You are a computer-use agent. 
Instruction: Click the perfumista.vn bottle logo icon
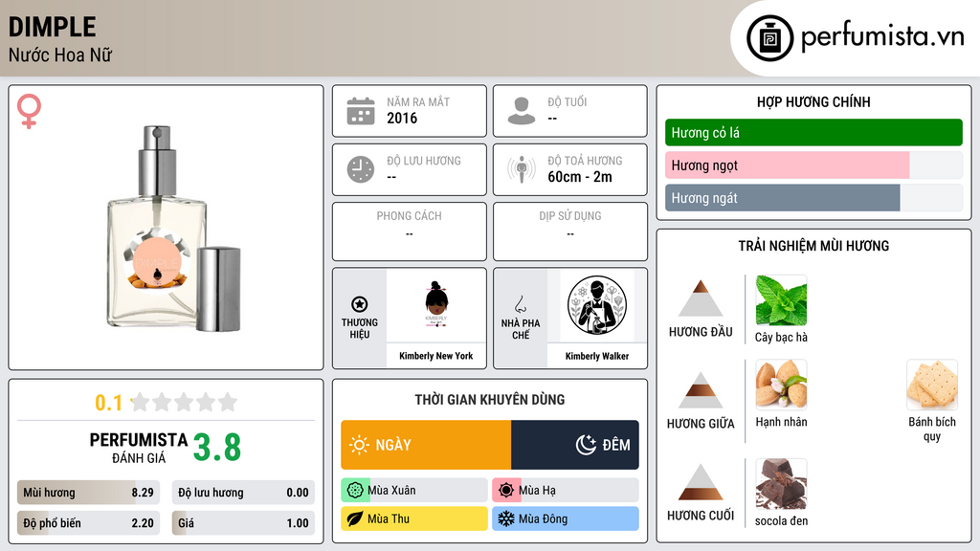click(x=769, y=38)
